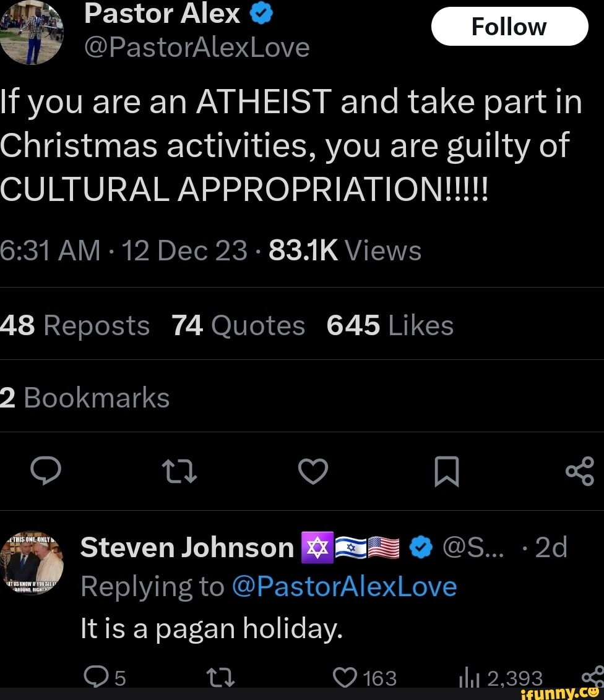The height and width of the screenshot is (700, 604).
Task: Toggle like on Steven's reply showing 163
Action: pos(364,677)
